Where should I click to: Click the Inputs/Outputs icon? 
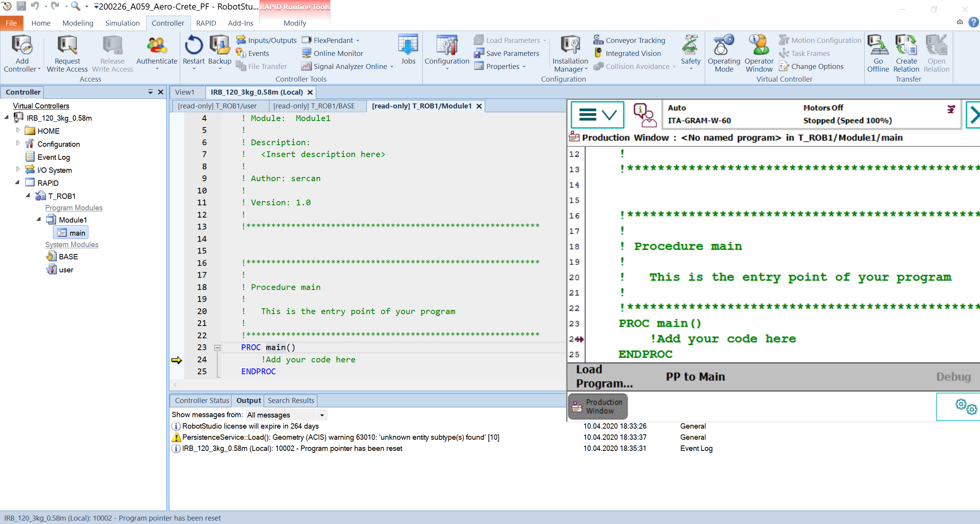click(x=241, y=40)
